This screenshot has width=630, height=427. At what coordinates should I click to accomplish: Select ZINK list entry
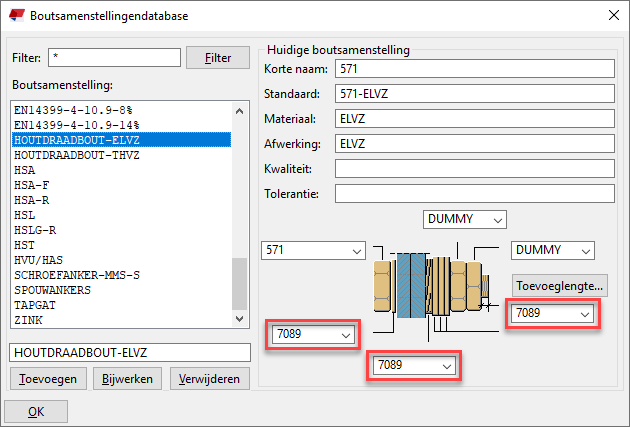coord(121,320)
